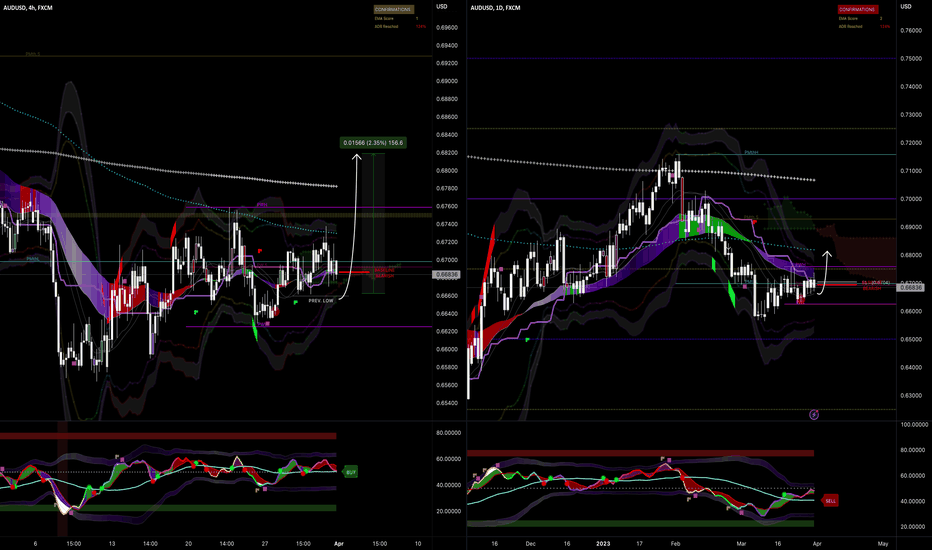Click current price label 0.66836 on 4h axis
932x550 pixels.
[447, 275]
